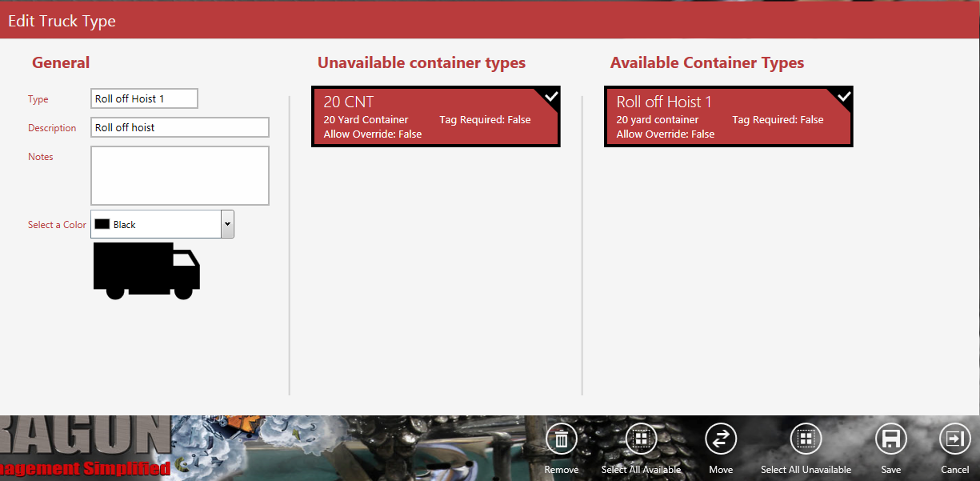
Task: Click Tag Required: False on 20 CNT card
Action: 485,120
